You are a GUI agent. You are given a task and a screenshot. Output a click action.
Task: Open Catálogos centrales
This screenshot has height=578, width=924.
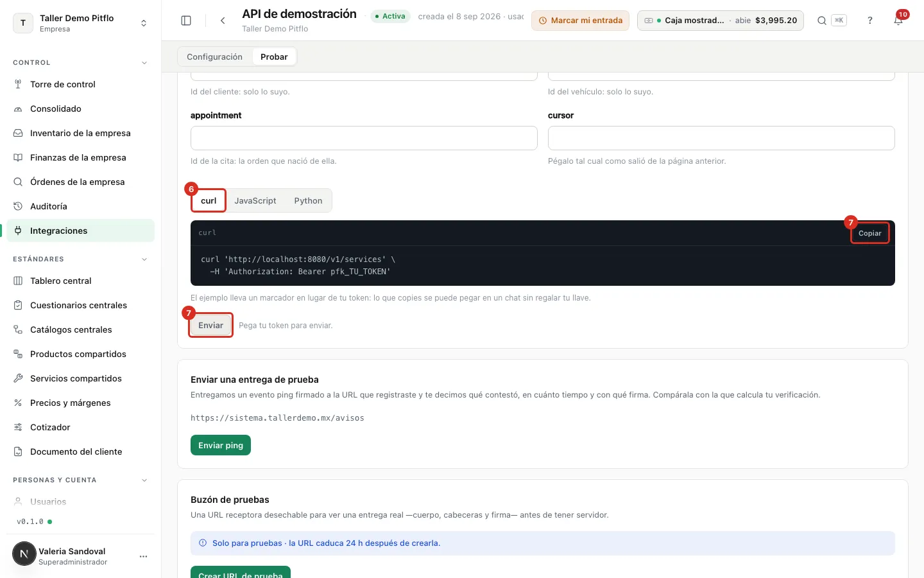point(80,329)
